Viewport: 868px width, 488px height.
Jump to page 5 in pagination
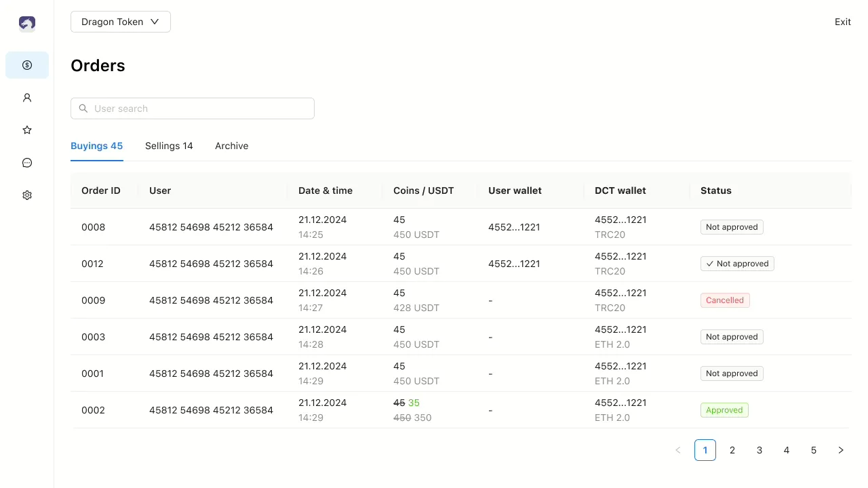[814, 450]
